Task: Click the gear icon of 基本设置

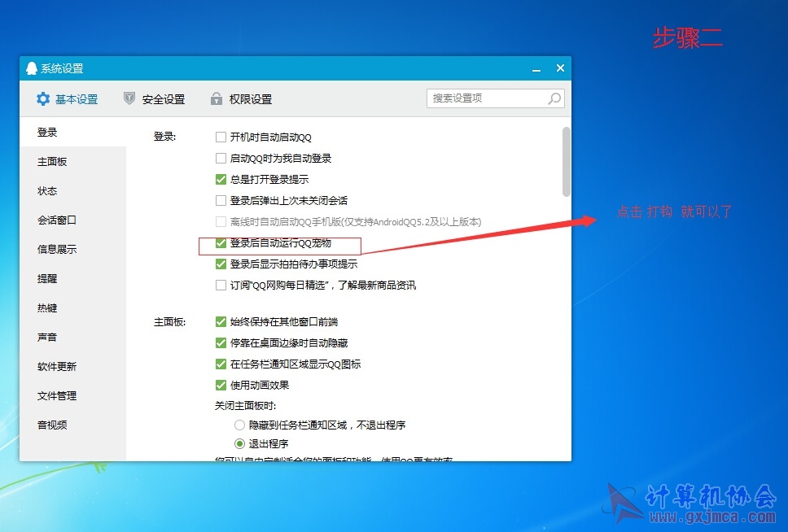Action: 43,99
